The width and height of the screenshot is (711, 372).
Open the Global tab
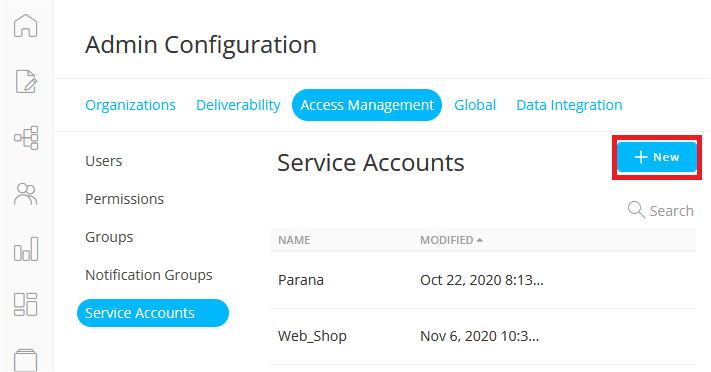pos(475,105)
